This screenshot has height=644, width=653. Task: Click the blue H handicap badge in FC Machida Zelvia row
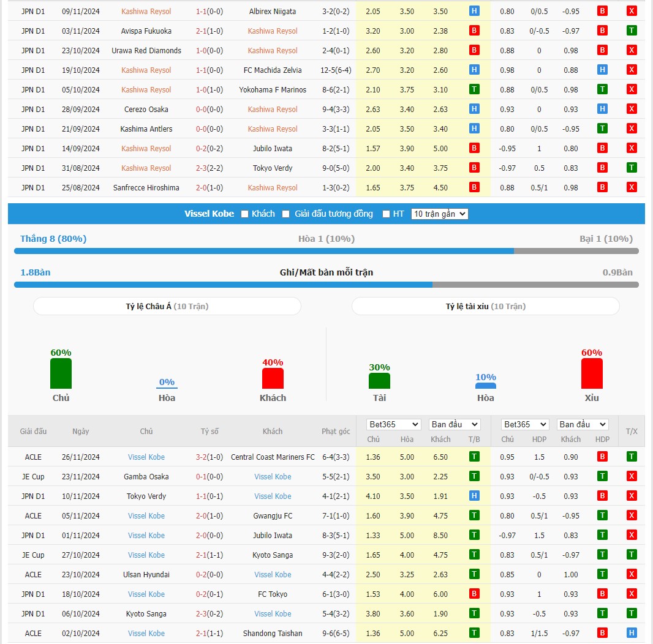(x=602, y=70)
